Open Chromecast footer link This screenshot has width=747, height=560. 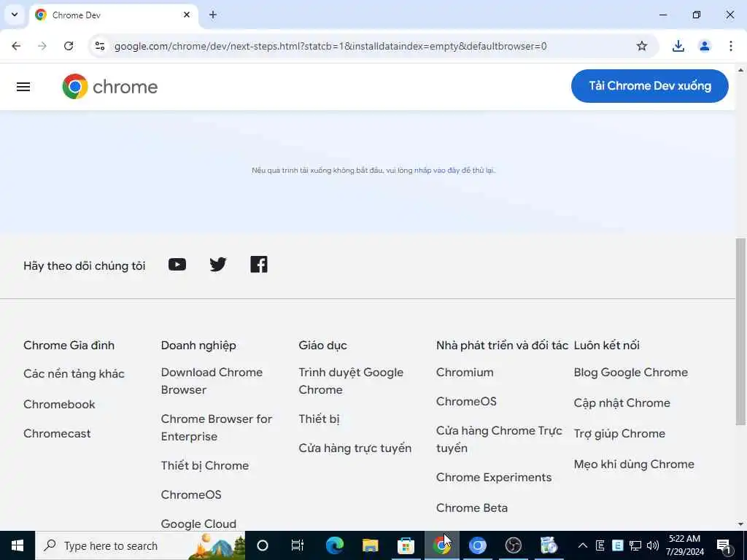tap(57, 433)
